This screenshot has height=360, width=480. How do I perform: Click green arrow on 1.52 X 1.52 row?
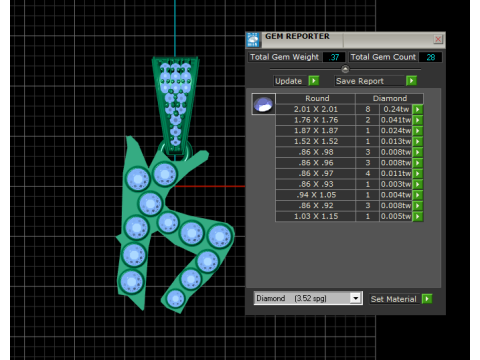pos(418,141)
